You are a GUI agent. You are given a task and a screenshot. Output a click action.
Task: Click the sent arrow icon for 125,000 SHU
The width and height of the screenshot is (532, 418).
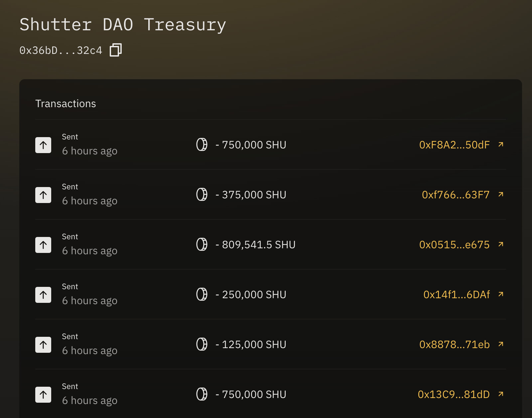click(43, 345)
